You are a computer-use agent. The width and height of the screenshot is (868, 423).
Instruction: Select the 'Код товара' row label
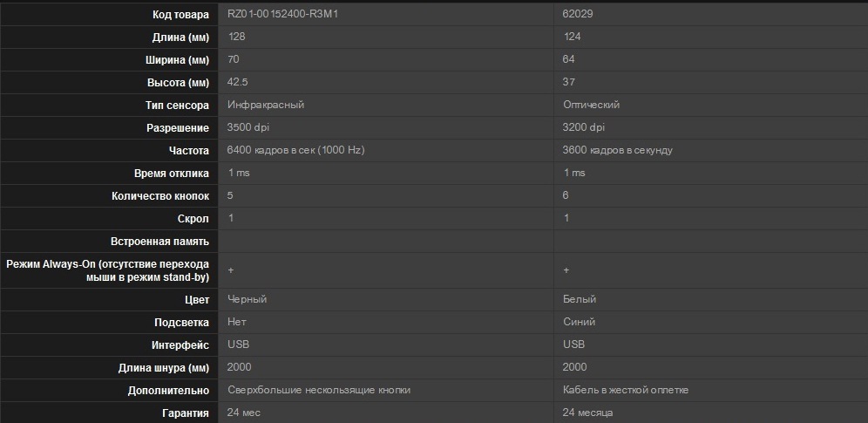click(181, 15)
